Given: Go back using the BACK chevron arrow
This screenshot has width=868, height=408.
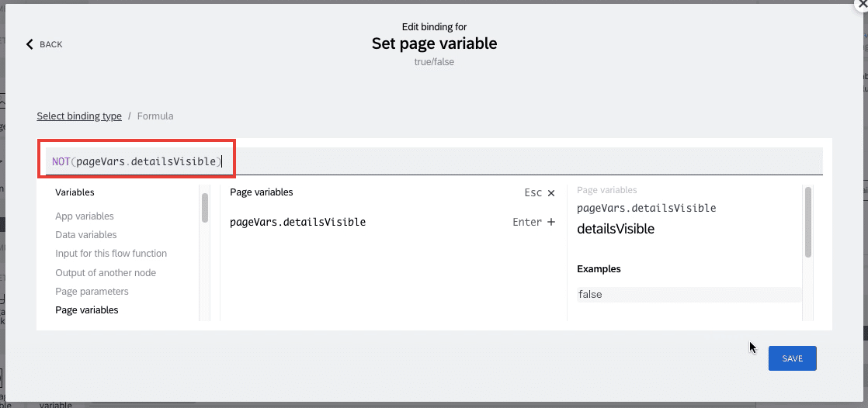Looking at the screenshot, I should pyautogui.click(x=30, y=44).
